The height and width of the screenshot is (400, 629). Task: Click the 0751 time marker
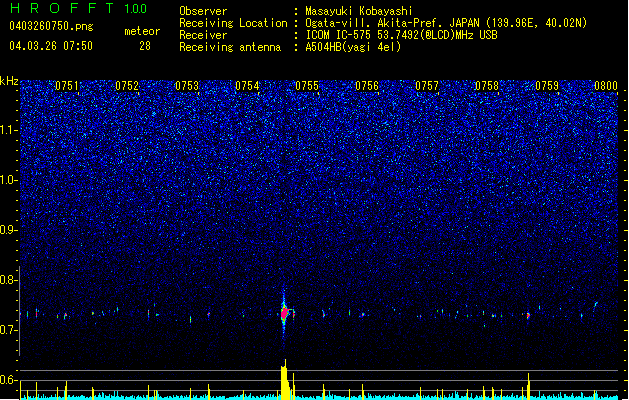[x=67, y=86]
